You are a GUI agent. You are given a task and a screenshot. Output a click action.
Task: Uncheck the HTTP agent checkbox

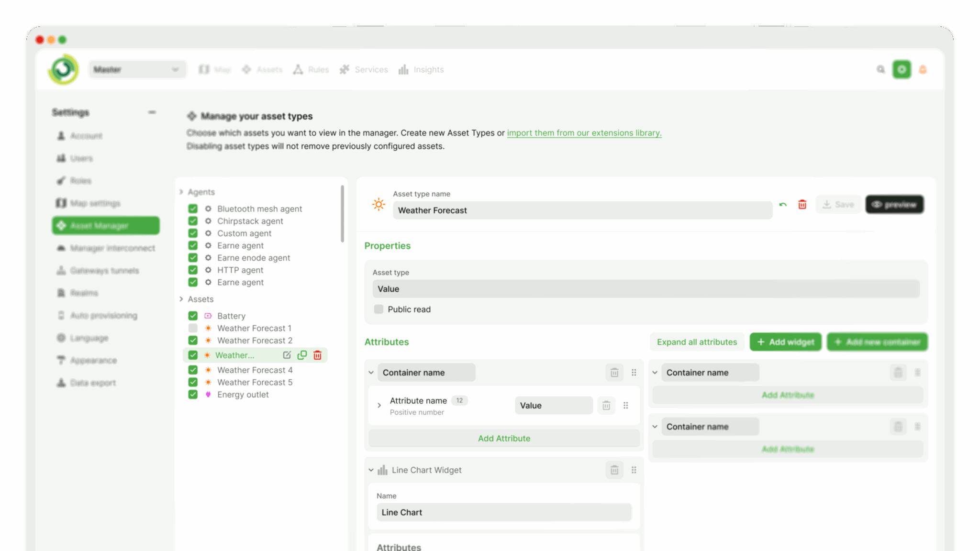pos(193,270)
